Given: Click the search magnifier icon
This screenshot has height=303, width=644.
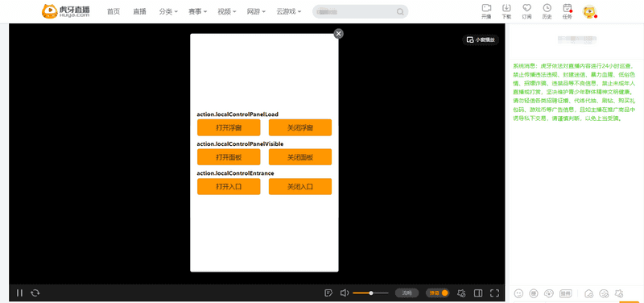Looking at the screenshot, I should coord(400,12).
